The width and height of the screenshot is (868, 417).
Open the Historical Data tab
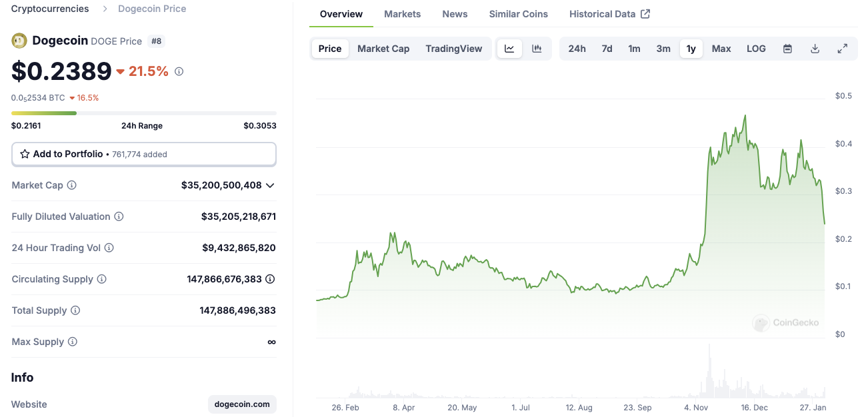610,14
